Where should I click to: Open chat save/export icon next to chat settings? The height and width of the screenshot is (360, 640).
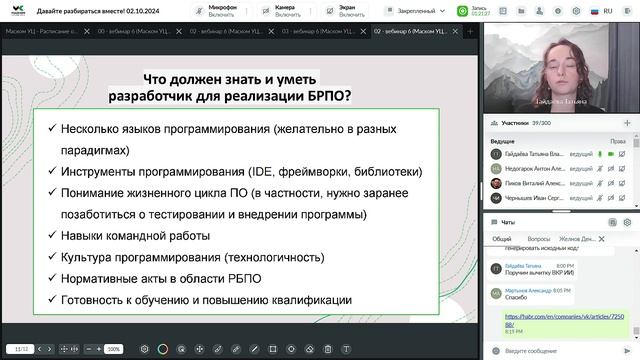(612, 222)
